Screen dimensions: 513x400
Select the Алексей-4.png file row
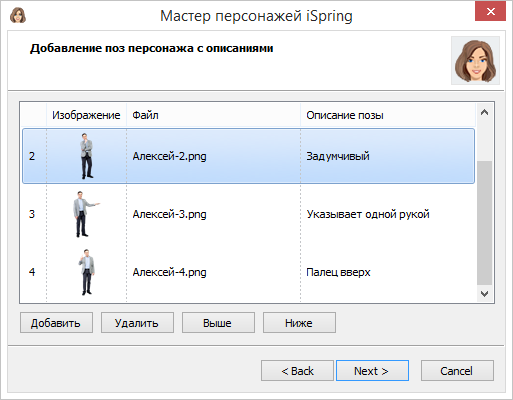pos(248,272)
